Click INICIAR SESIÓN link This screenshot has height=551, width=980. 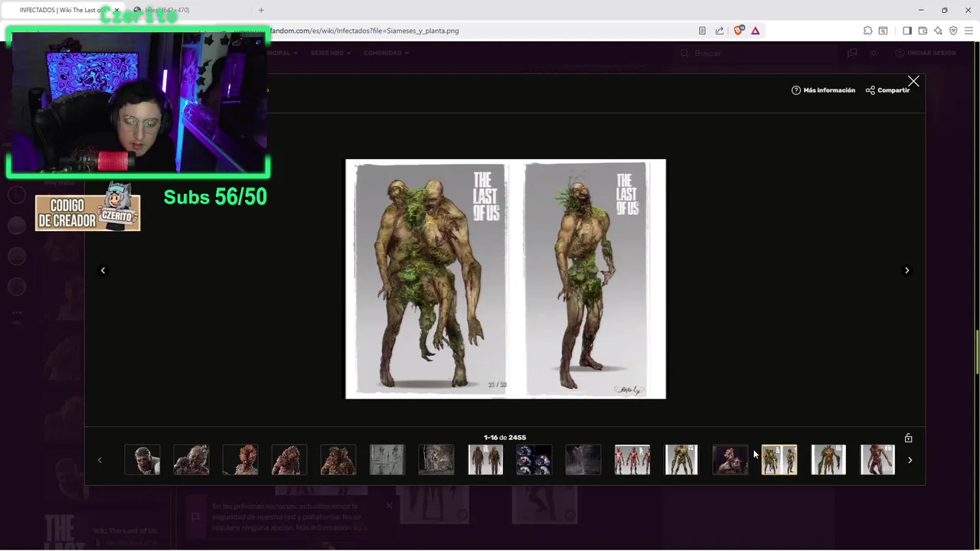click(926, 53)
